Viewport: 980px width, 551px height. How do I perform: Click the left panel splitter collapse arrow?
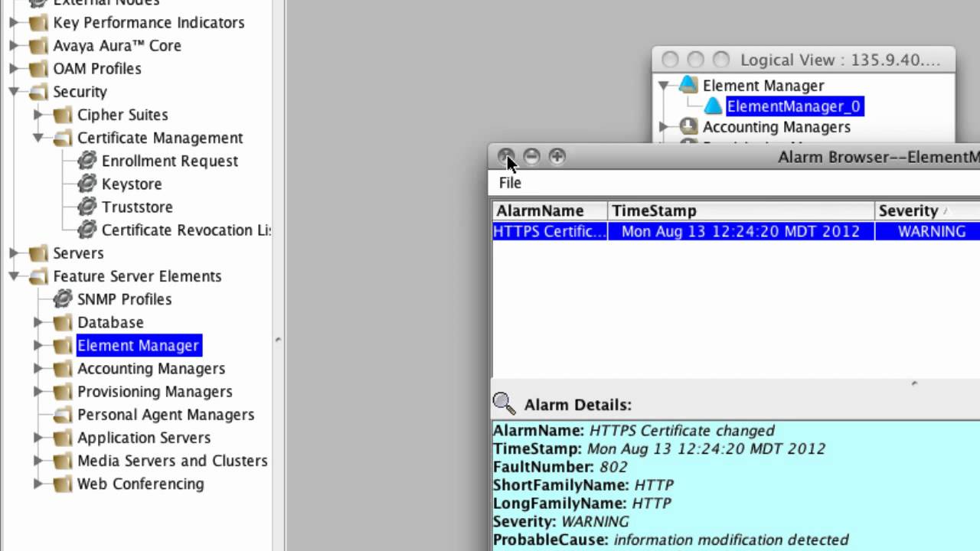pos(278,340)
